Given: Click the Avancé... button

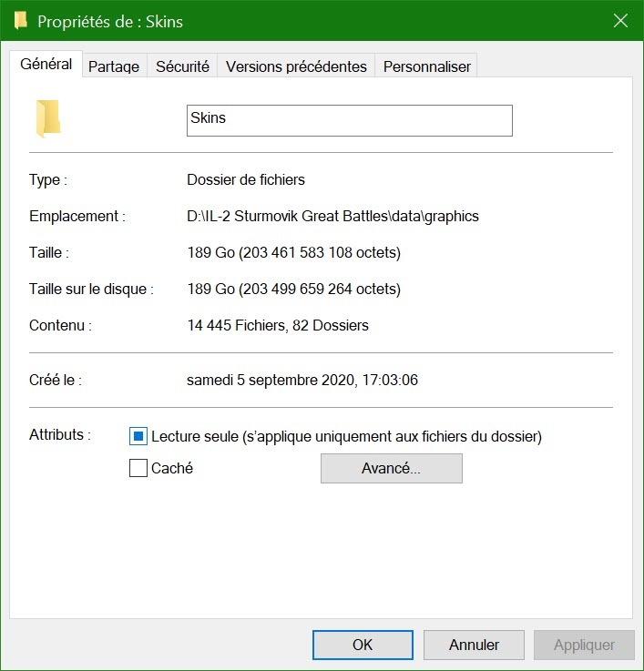Looking at the screenshot, I should [x=392, y=468].
